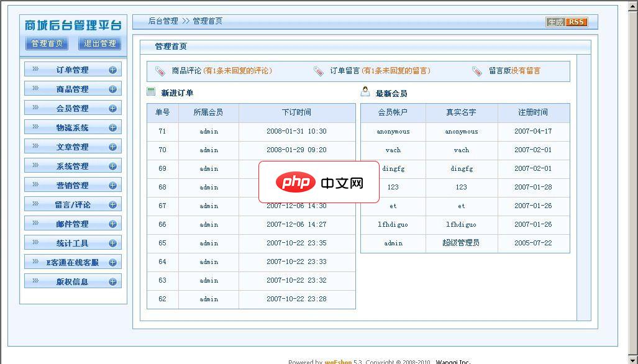The width and height of the screenshot is (638, 364).
Task: Click the 退出管理 button
Action: point(99,44)
